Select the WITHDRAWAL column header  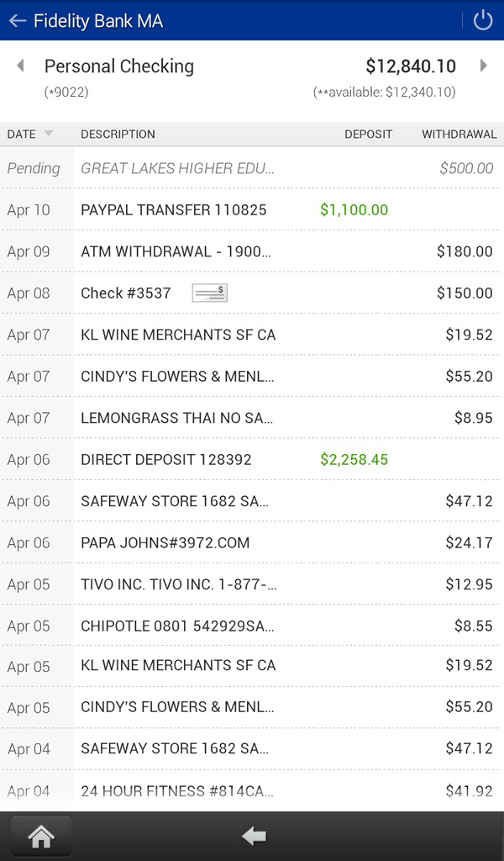[459, 134]
